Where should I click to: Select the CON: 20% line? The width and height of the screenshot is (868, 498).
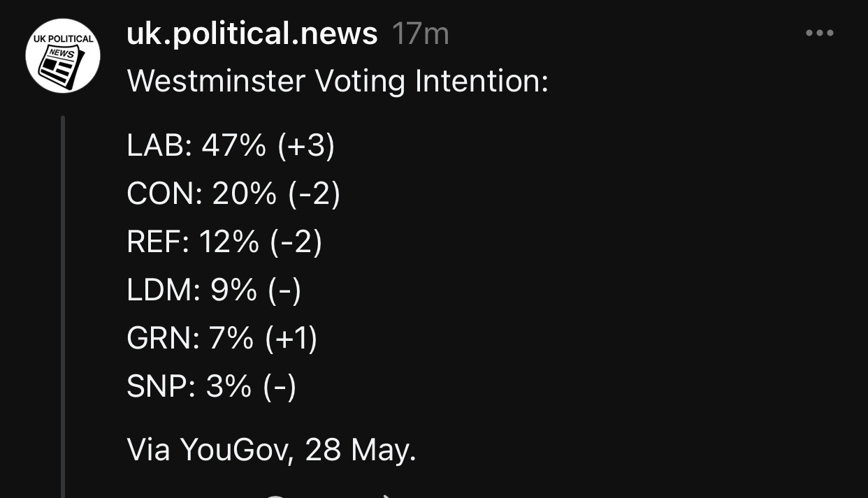pyautogui.click(x=233, y=194)
